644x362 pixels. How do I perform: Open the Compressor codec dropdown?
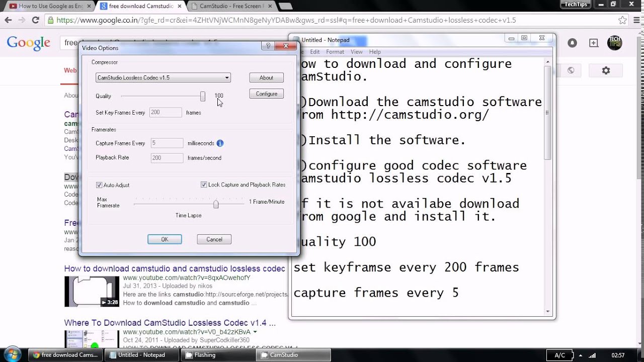tap(163, 77)
